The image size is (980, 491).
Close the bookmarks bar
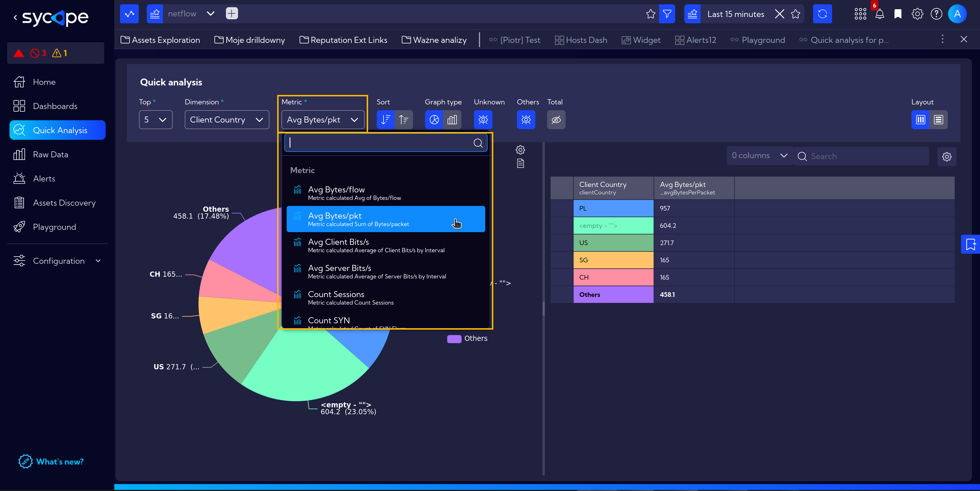[x=964, y=39]
